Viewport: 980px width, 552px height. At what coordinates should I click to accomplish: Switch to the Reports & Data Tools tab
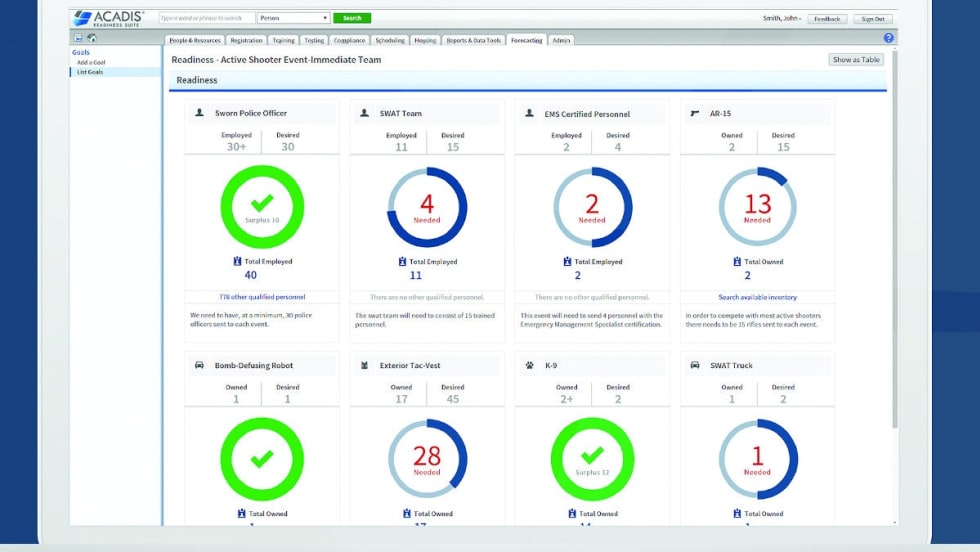point(473,41)
